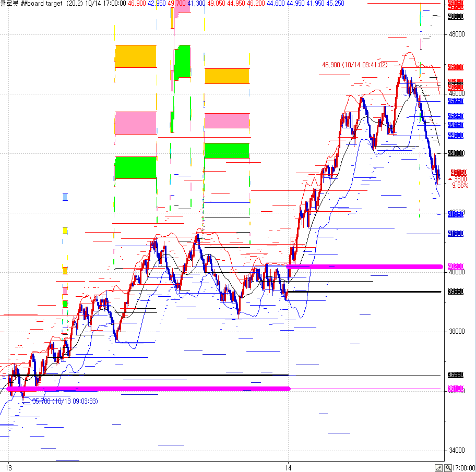The image size is (476, 472).
Task: Click the magenta 36100 price label
Action: tap(456, 389)
